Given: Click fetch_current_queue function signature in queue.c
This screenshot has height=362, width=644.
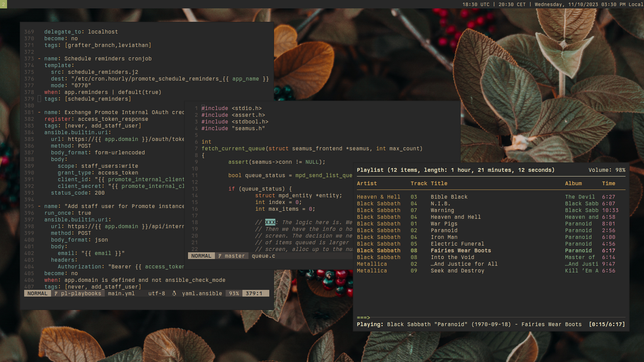Looking at the screenshot, I should [312, 149].
